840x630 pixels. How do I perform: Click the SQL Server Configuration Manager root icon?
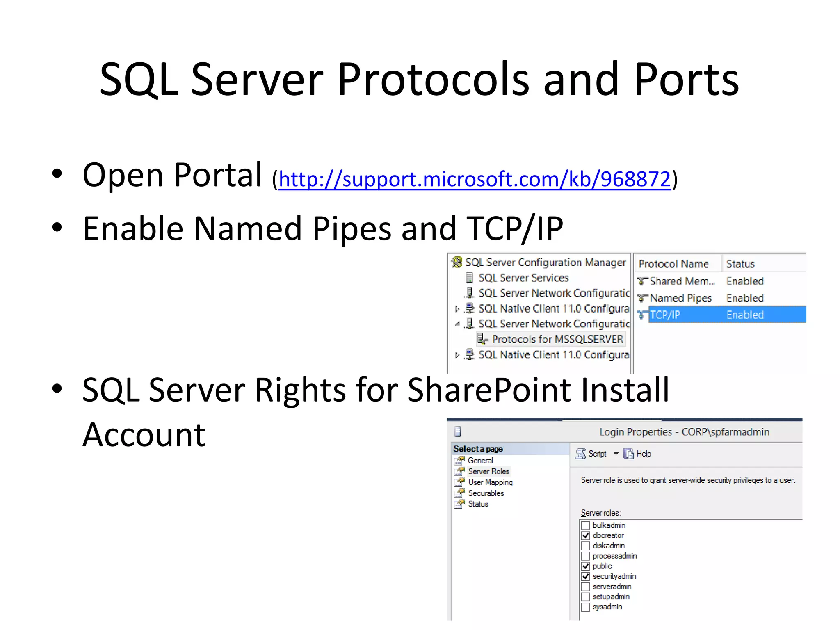457,262
